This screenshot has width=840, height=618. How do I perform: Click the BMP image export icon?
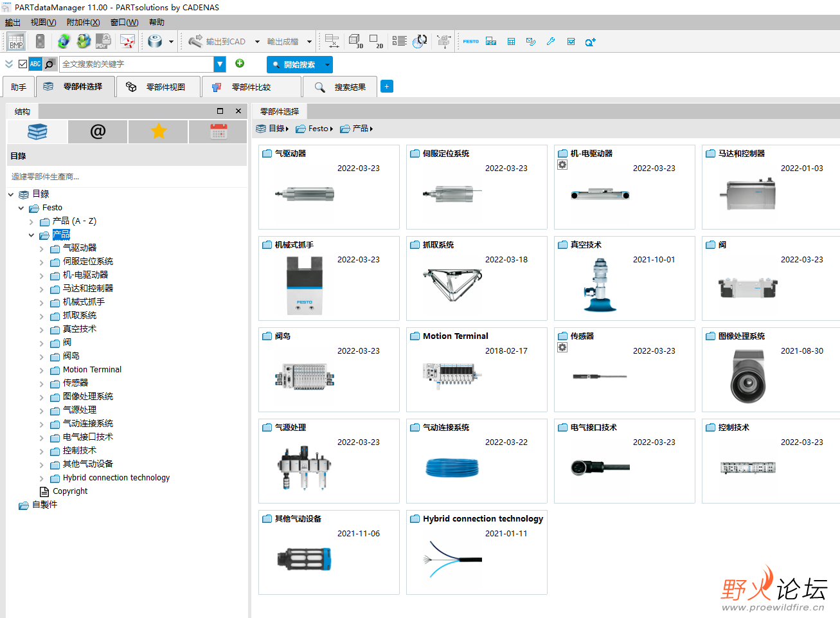pos(16,42)
